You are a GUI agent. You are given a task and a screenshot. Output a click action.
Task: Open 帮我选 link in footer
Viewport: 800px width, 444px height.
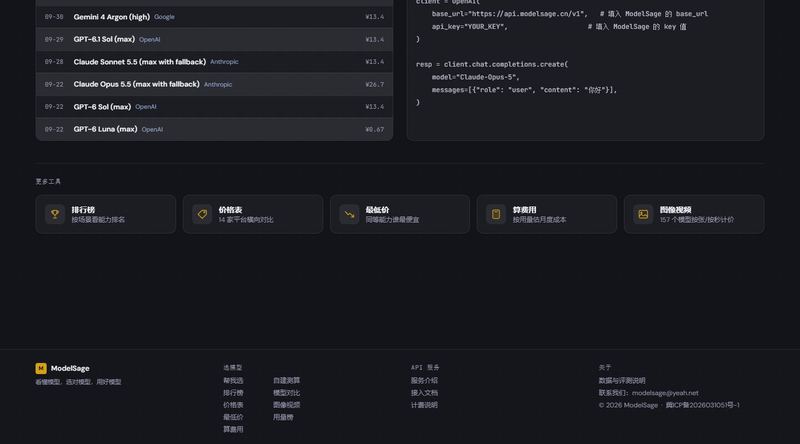click(x=233, y=381)
